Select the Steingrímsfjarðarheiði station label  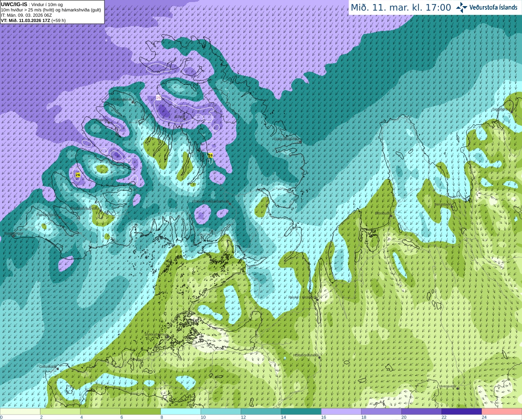coord(211,201)
